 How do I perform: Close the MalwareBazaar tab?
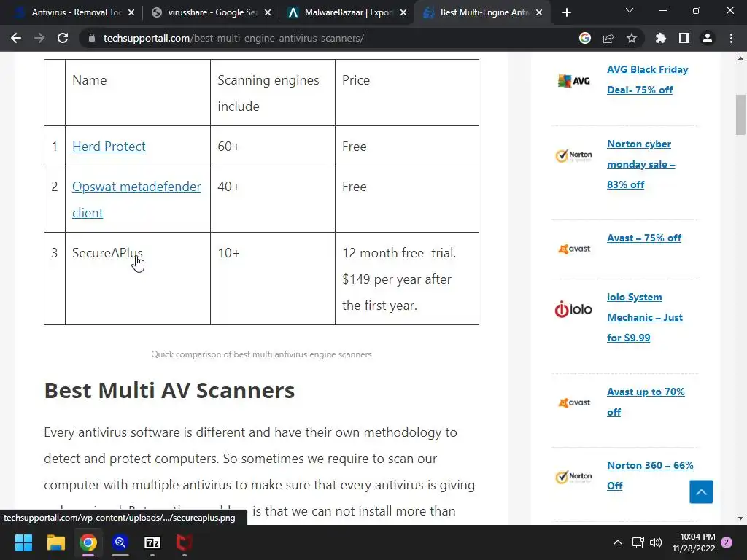pyautogui.click(x=403, y=13)
